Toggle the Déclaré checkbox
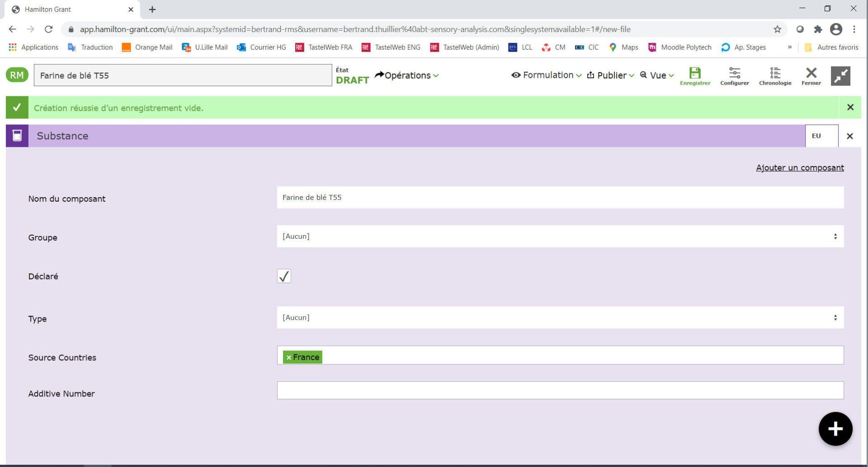Image resolution: width=868 pixels, height=467 pixels. click(x=284, y=276)
